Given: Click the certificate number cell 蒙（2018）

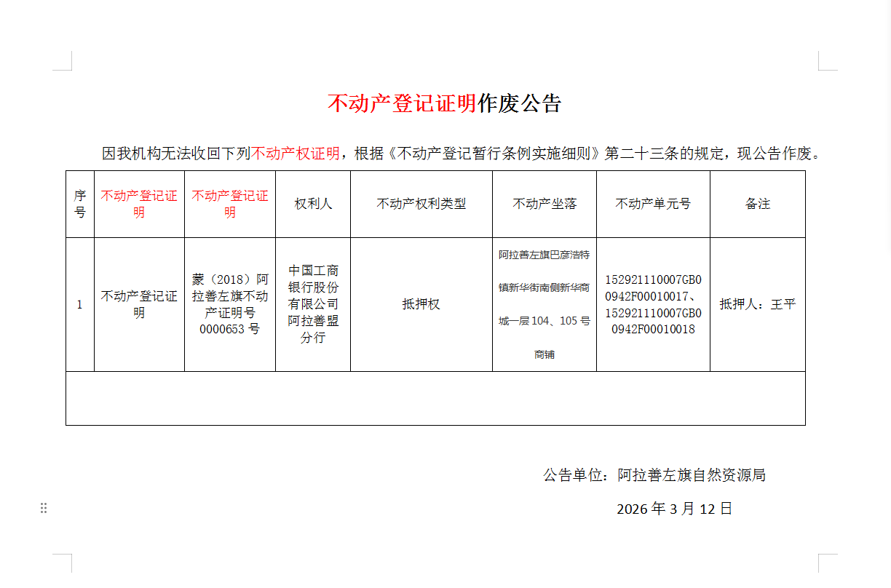Looking at the screenshot, I should 230,304.
